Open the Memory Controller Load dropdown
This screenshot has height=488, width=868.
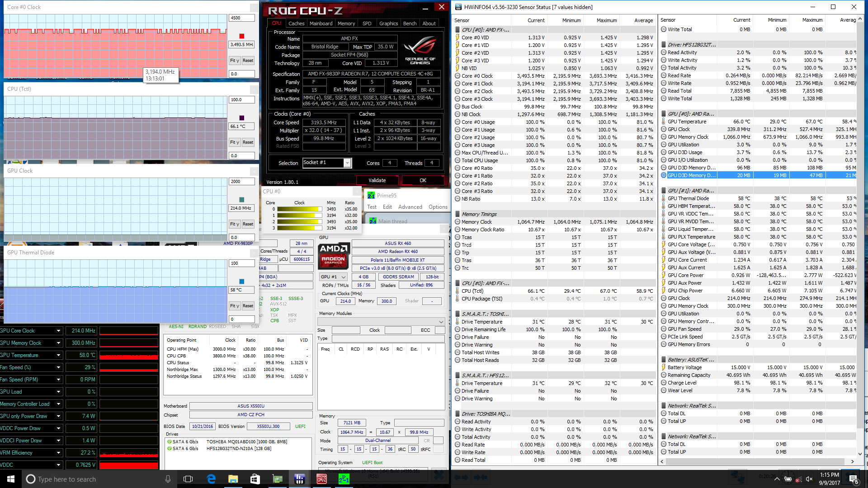tap(58, 404)
